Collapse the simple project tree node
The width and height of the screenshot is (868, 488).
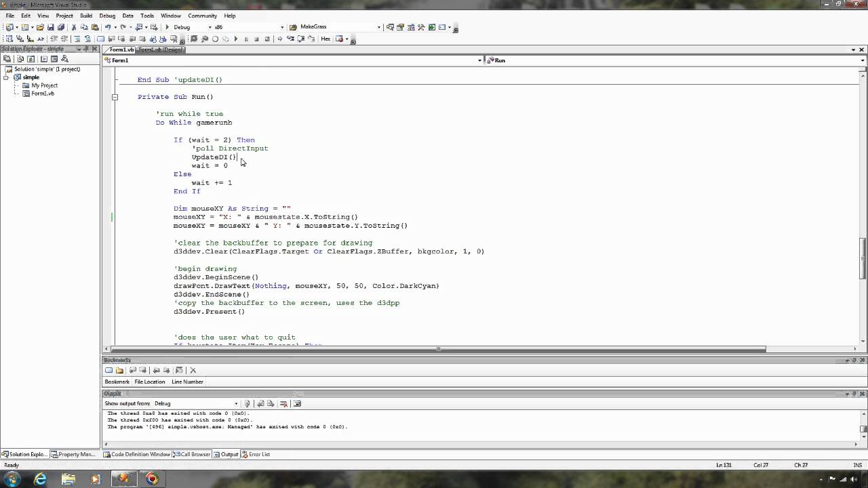(x=7, y=77)
